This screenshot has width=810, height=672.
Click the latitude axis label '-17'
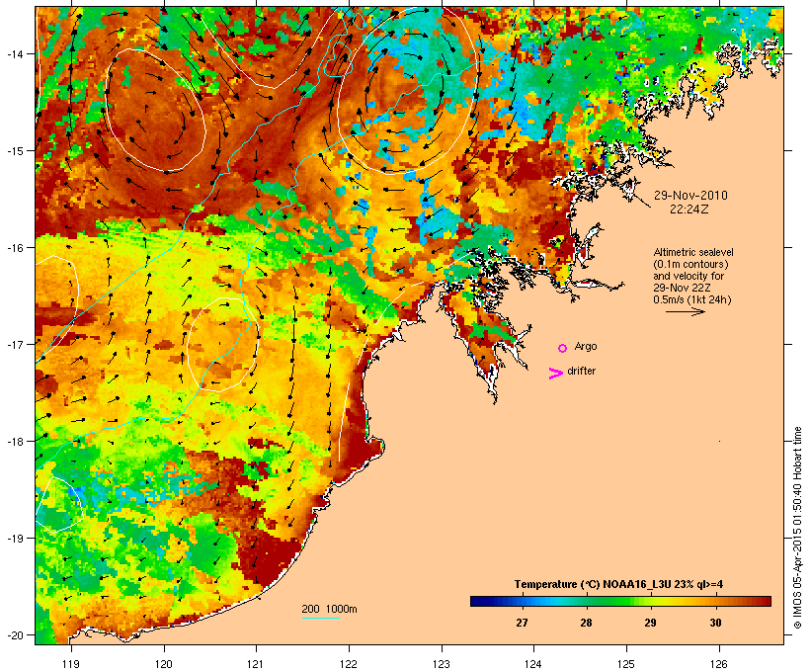[14, 344]
